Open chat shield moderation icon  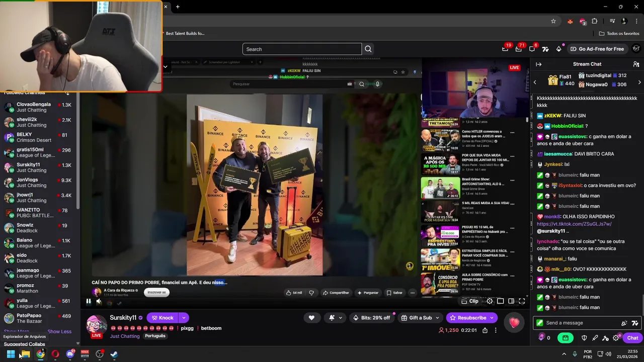click(584, 338)
